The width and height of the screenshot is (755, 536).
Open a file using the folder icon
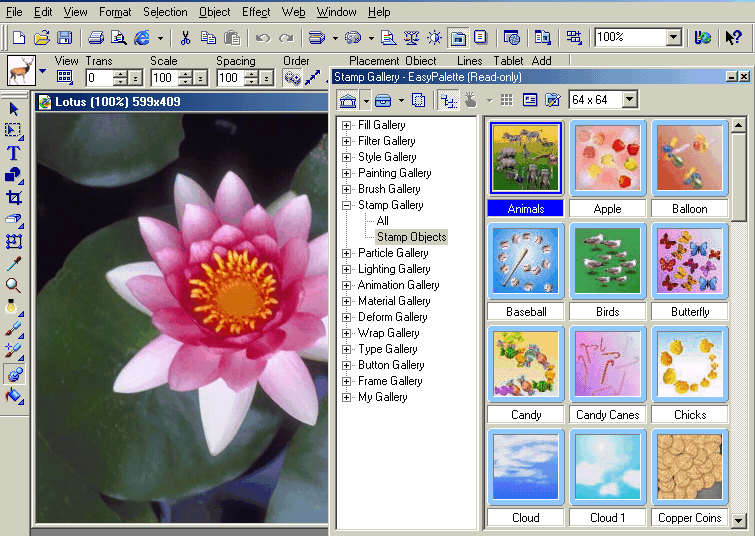42,38
